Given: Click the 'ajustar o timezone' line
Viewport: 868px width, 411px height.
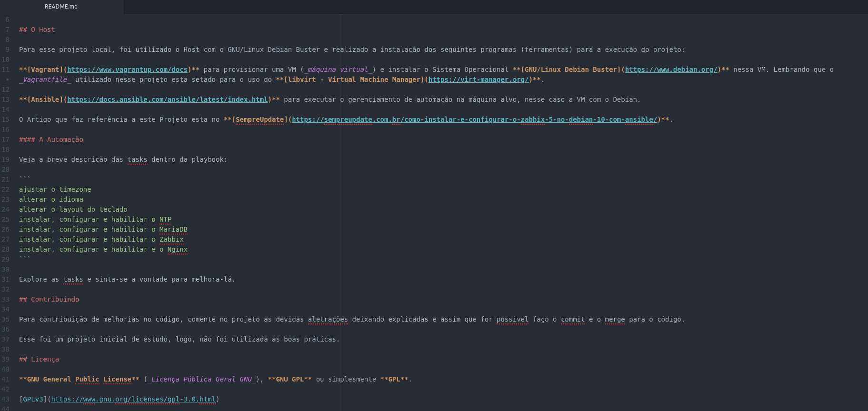Looking at the screenshot, I should pos(55,189).
